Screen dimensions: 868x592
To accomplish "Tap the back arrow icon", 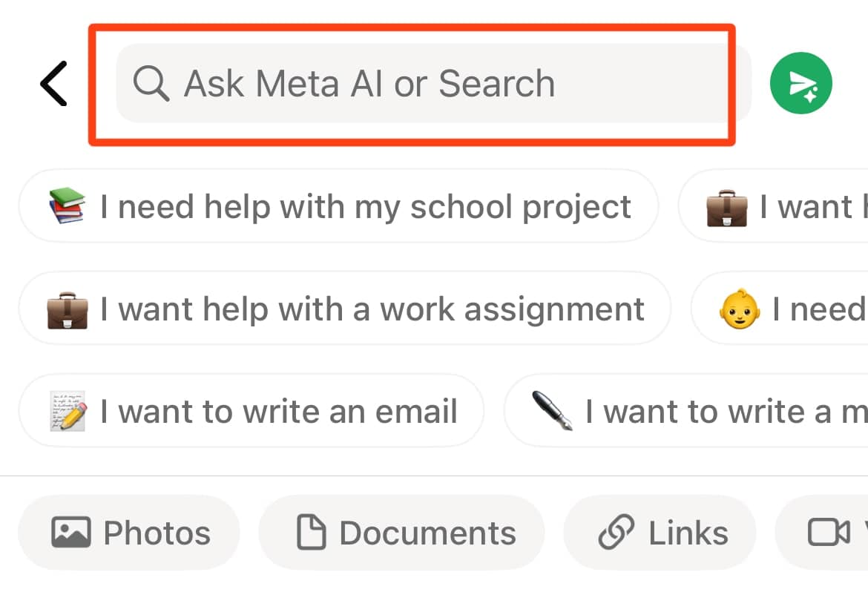I will pos(54,83).
